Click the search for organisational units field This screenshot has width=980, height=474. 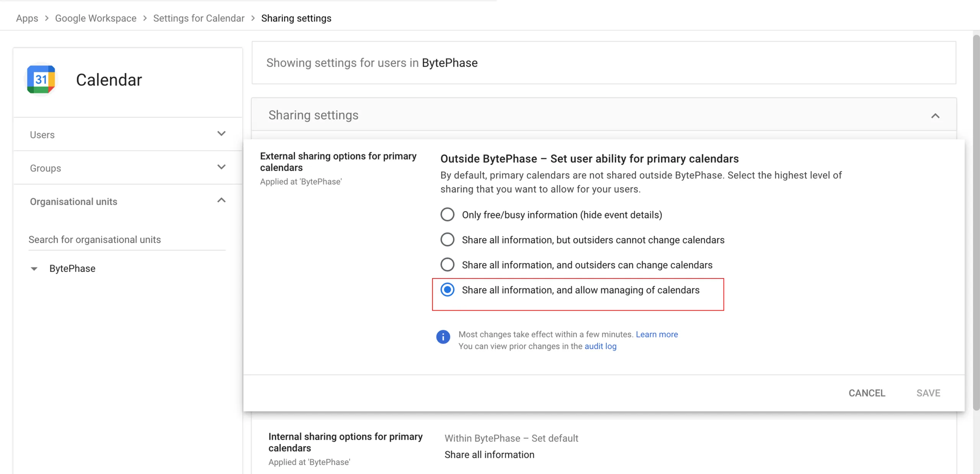pos(126,239)
